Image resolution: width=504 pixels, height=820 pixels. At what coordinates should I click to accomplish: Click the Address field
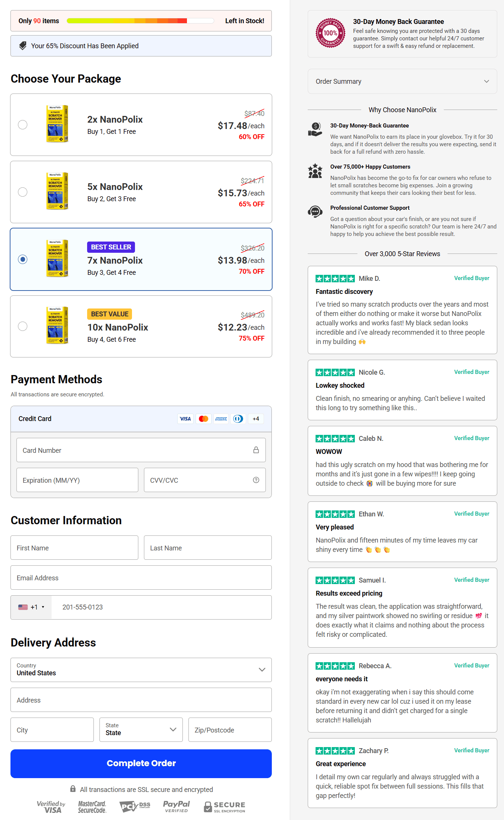(141, 700)
